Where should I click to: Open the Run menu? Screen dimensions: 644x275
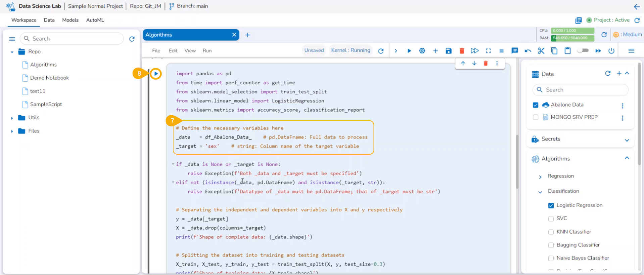(207, 51)
